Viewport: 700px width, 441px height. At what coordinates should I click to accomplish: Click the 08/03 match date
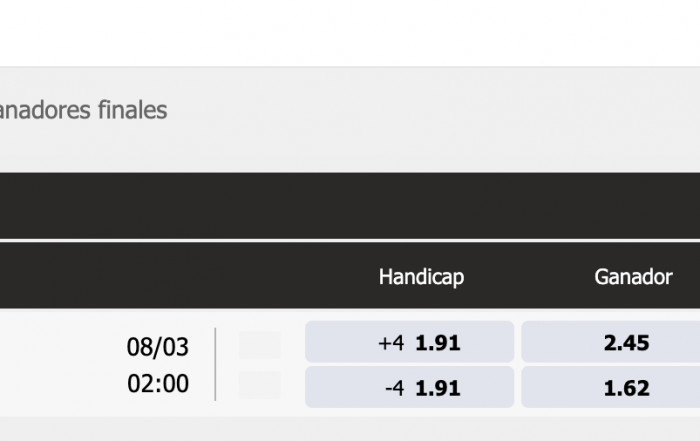point(158,347)
